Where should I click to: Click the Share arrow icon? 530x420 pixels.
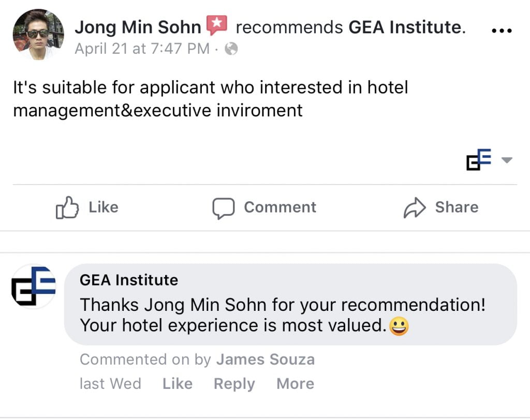click(x=415, y=208)
